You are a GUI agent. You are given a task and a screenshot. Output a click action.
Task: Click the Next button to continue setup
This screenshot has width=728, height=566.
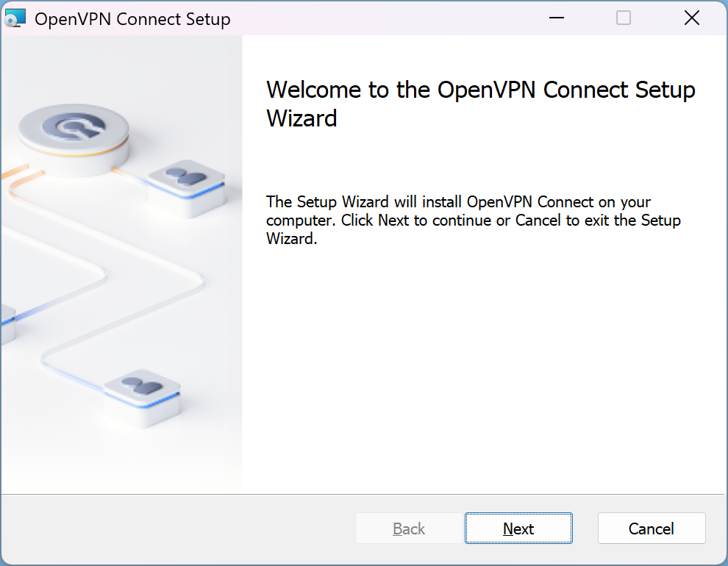click(518, 529)
